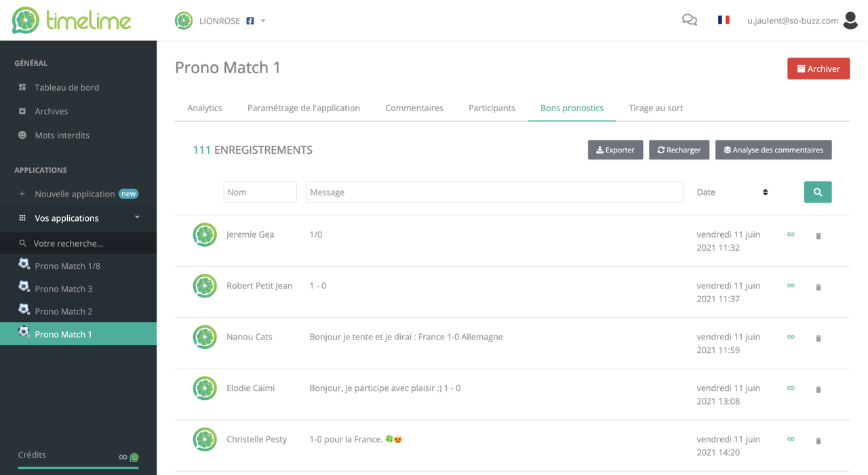Delete Christelle Pesty's record via trash icon
The width and height of the screenshot is (868, 475).
tap(818, 440)
